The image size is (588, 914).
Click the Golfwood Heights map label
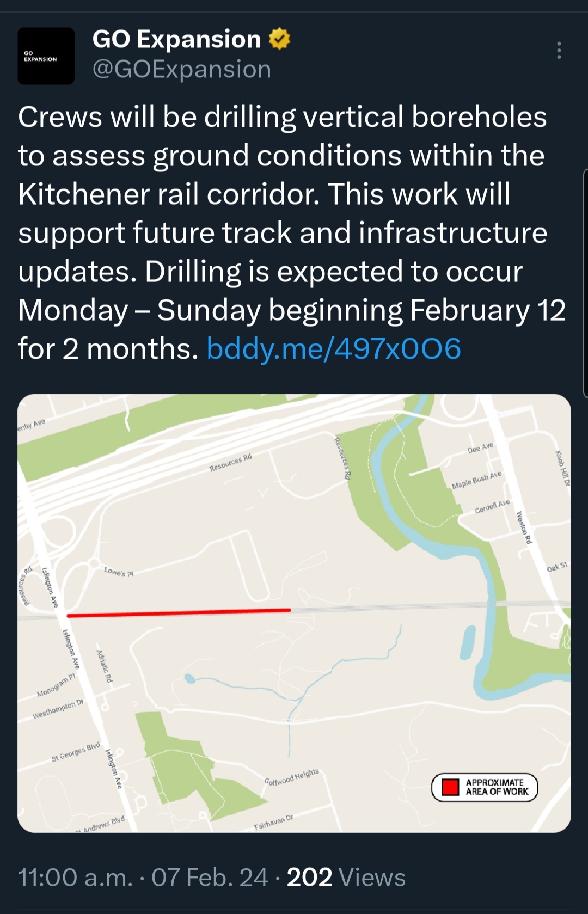coord(292,777)
